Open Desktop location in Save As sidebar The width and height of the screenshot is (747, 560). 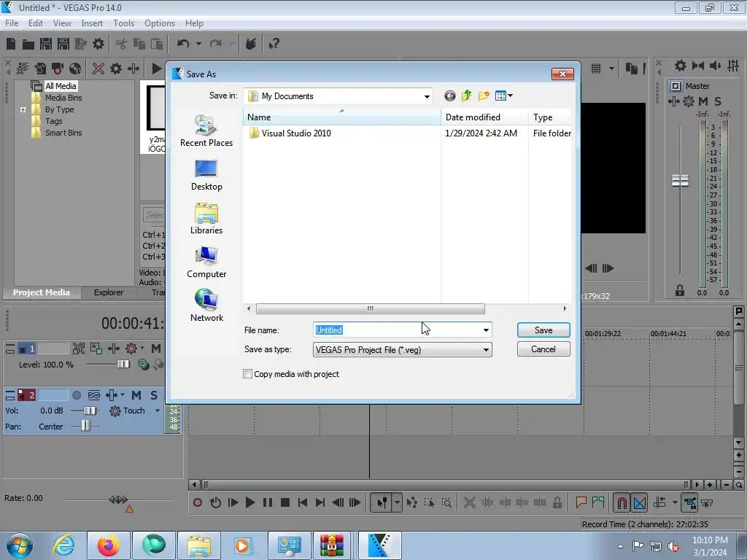206,175
